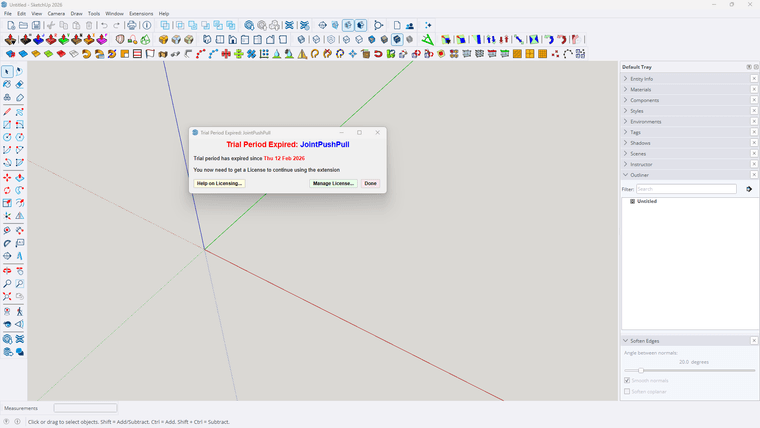Choose the Circle drawing tool
760x428 pixels.
click(7, 137)
